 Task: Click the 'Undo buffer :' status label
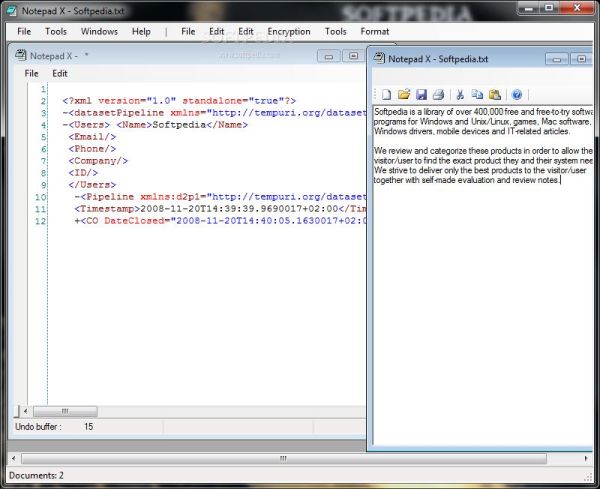click(x=38, y=427)
